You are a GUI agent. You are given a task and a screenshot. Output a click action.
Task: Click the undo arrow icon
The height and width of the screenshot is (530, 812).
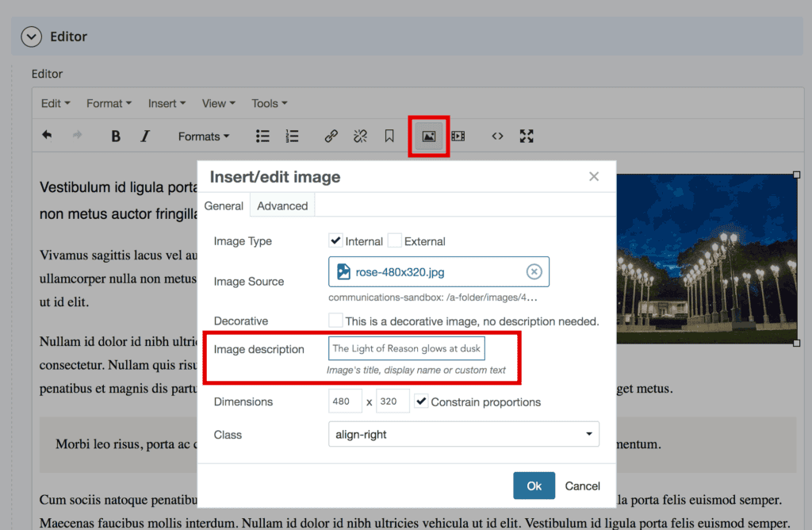click(x=47, y=136)
